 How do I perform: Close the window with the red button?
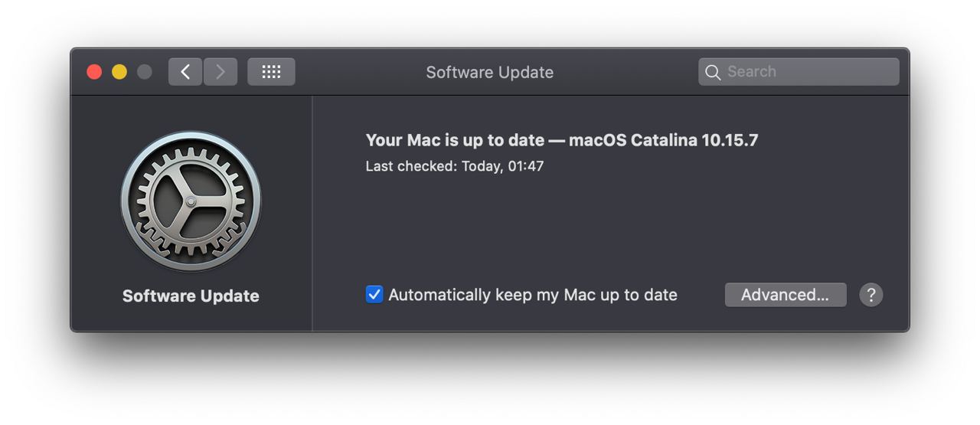click(94, 72)
